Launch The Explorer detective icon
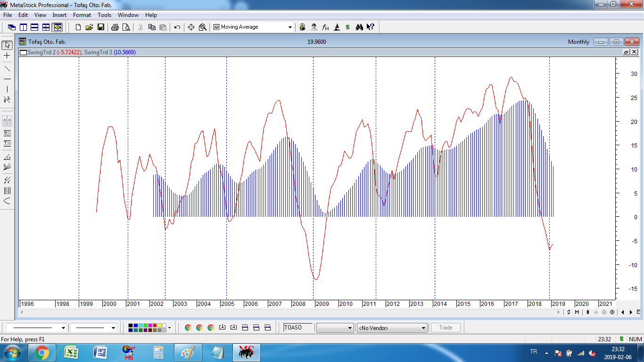The height and width of the screenshot is (362, 644). 314,27
